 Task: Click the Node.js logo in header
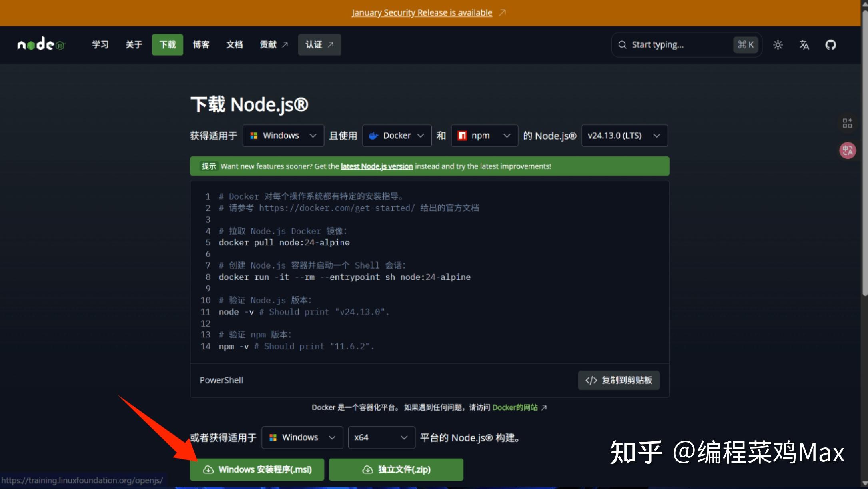tap(41, 44)
